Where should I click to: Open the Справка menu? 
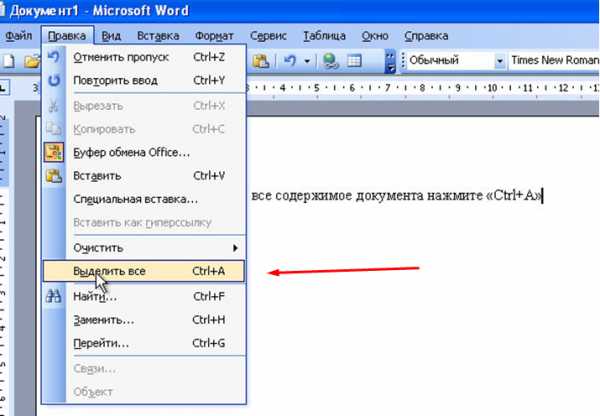pyautogui.click(x=426, y=36)
